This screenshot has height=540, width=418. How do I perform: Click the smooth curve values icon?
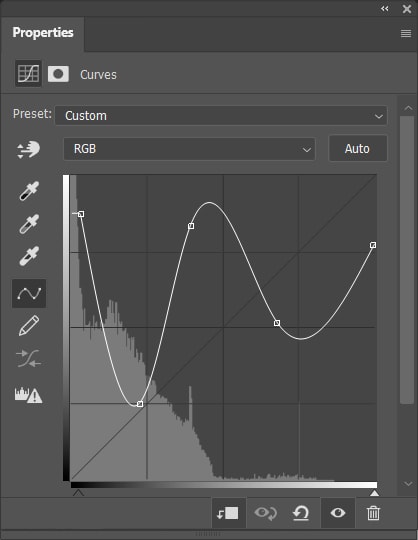[29, 358]
